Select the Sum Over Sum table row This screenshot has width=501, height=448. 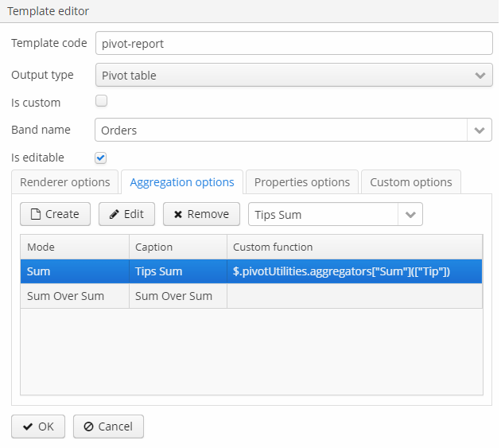tap(251, 296)
